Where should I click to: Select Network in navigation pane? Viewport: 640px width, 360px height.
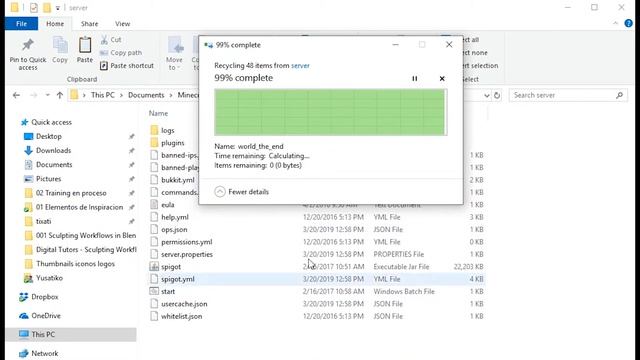pyautogui.click(x=44, y=353)
